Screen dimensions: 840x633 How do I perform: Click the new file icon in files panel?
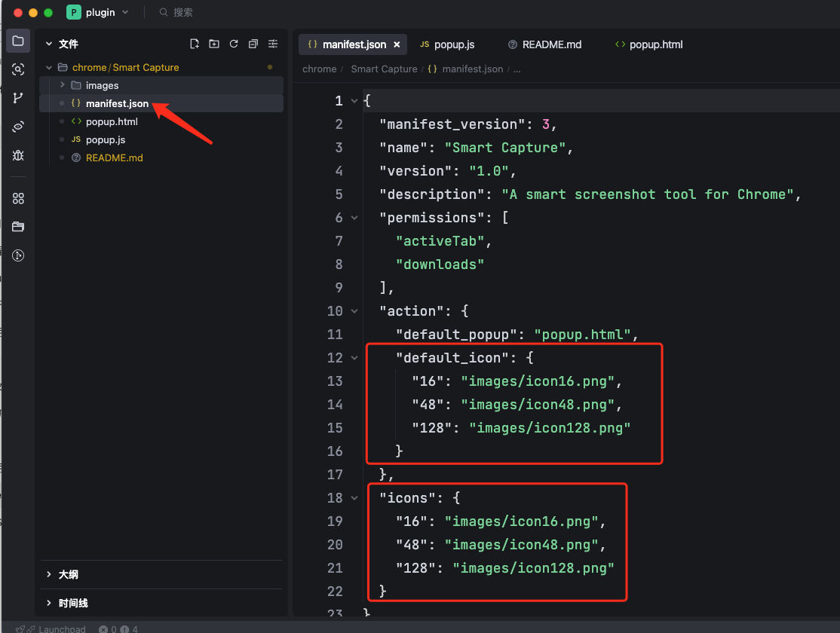click(195, 44)
